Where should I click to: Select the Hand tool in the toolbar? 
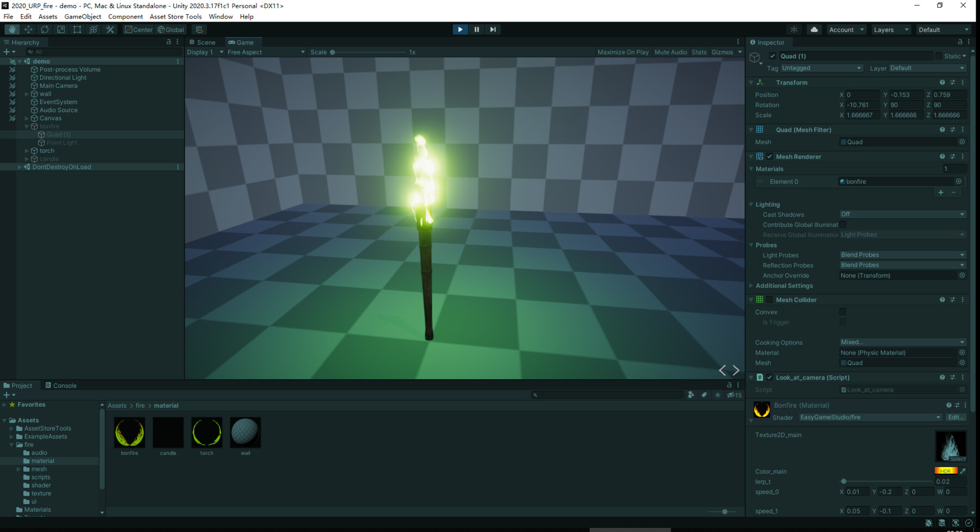click(11, 29)
